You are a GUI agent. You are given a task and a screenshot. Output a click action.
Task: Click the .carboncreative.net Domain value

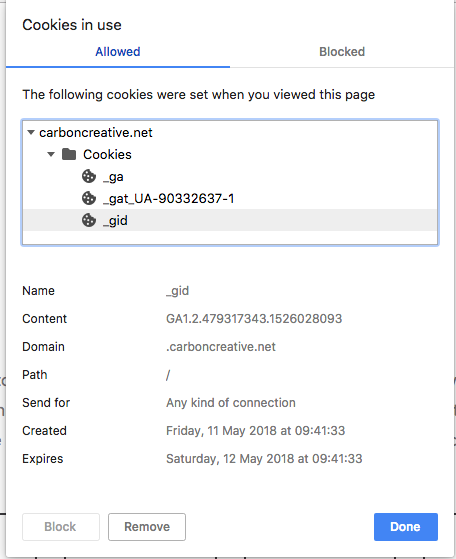pyautogui.click(x=221, y=347)
